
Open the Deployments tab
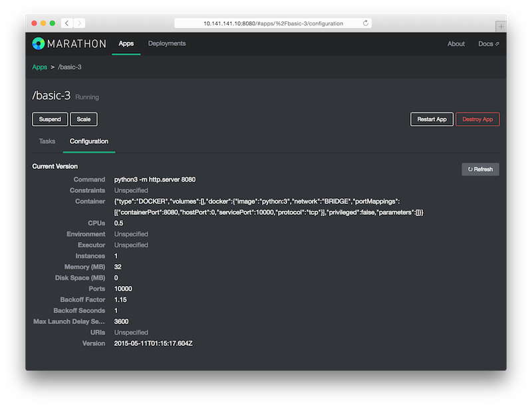167,44
